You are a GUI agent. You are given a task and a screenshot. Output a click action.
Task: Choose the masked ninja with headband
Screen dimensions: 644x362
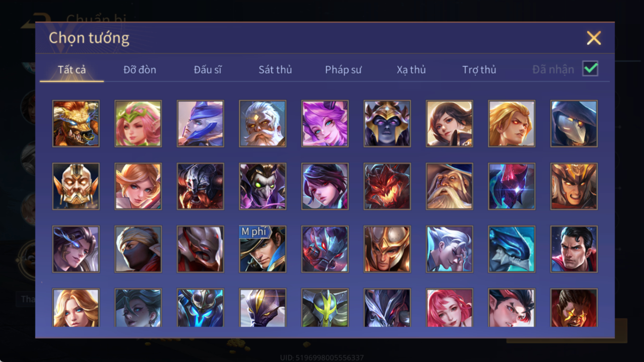click(x=138, y=249)
